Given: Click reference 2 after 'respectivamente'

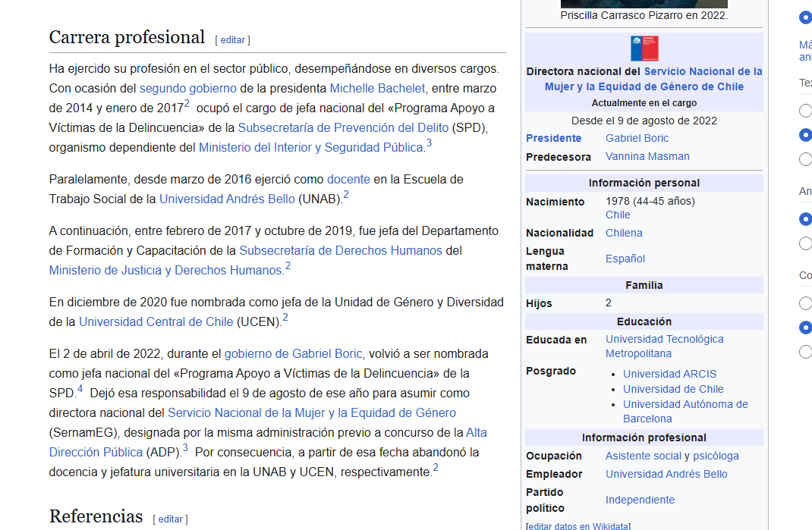Looking at the screenshot, I should tap(436, 468).
